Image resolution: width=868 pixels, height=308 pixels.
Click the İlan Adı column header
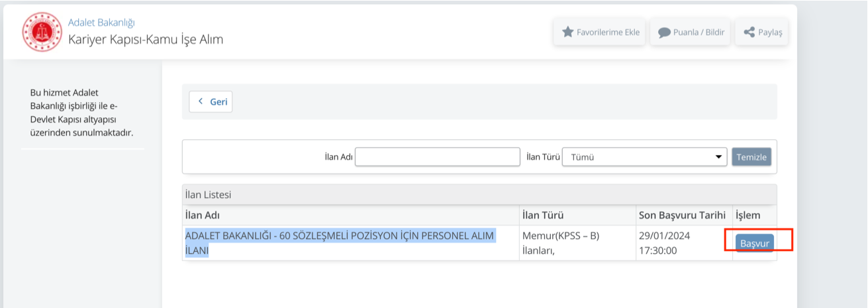click(351, 215)
